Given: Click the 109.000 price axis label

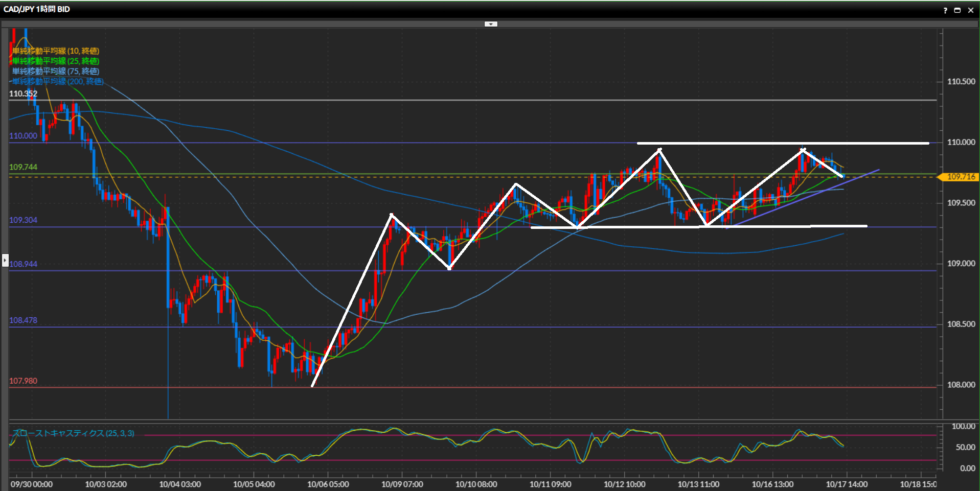Looking at the screenshot, I should click(x=961, y=264).
